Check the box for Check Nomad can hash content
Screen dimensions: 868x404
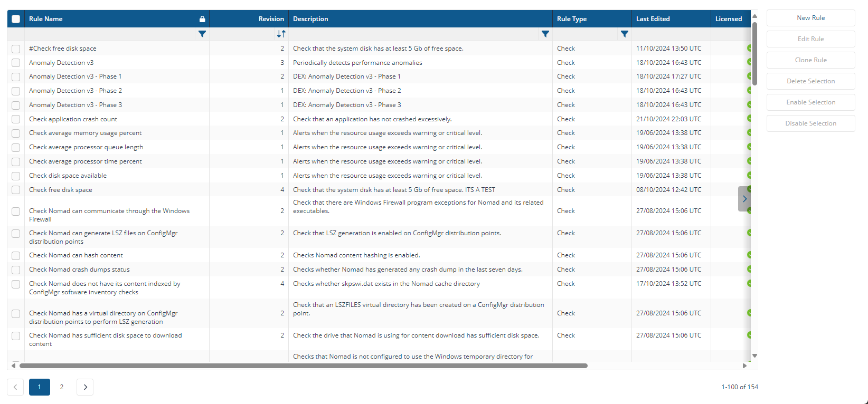coord(16,255)
